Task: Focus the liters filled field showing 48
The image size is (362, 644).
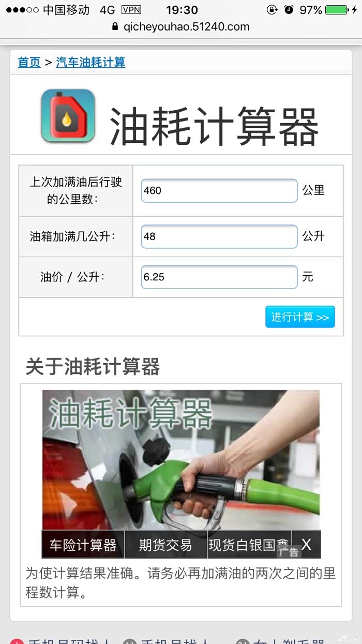Action: click(219, 236)
